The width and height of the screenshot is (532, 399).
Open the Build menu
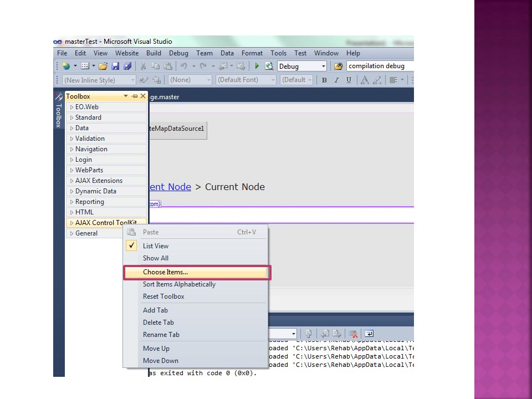tap(154, 53)
